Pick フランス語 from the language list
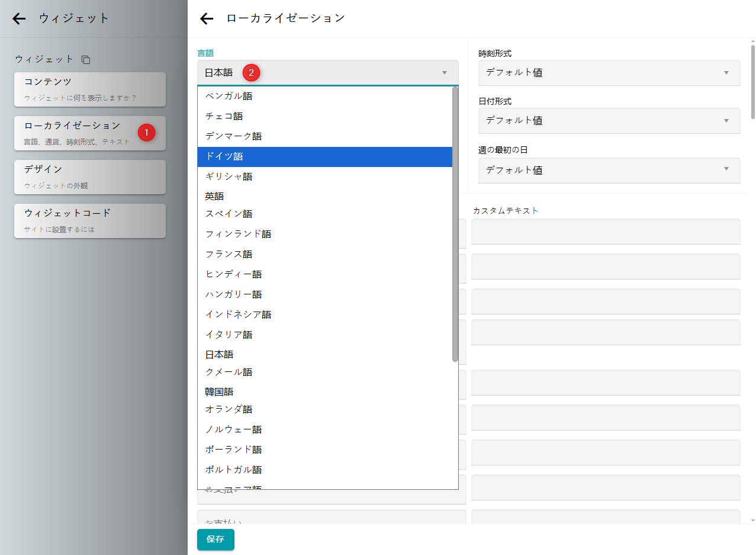 pos(324,254)
